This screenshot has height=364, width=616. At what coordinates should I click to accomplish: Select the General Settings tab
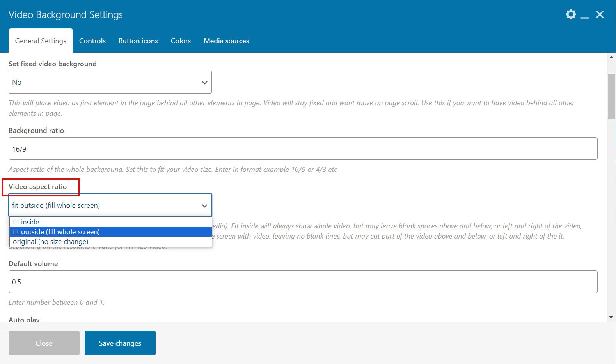[x=41, y=41]
